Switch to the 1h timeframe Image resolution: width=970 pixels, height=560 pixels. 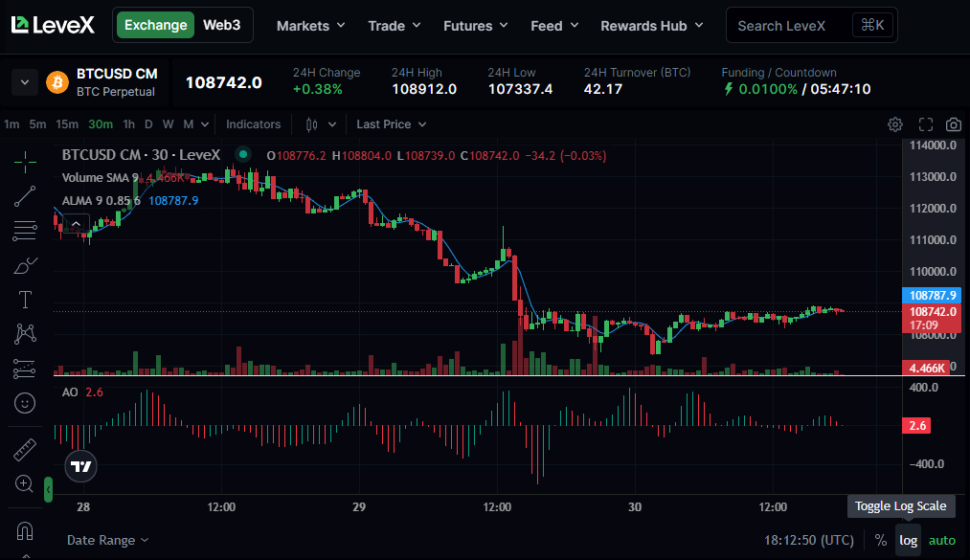tap(128, 124)
